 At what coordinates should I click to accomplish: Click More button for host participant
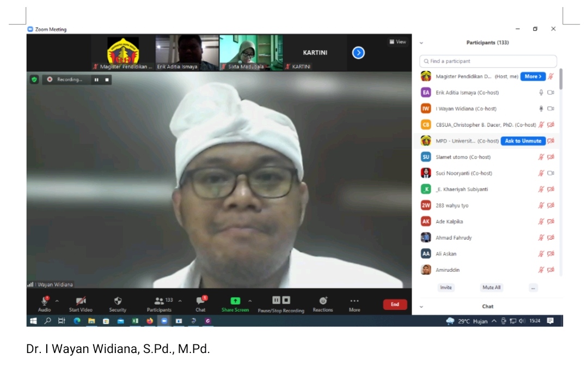coord(532,77)
